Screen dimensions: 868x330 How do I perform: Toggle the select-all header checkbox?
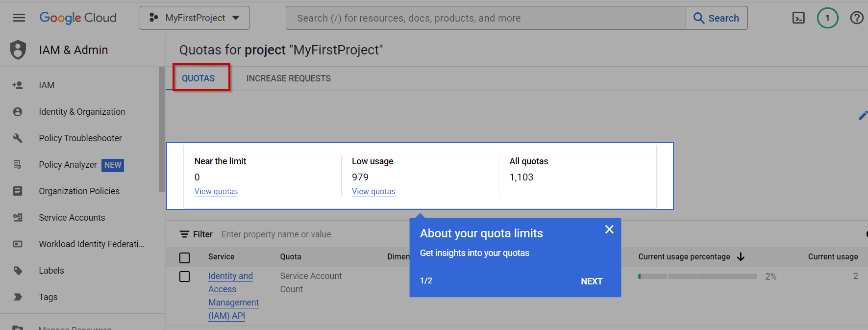point(185,258)
